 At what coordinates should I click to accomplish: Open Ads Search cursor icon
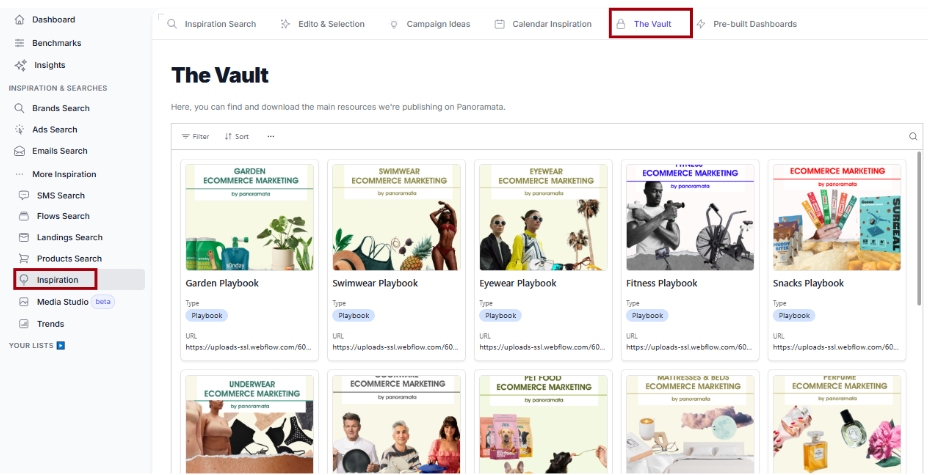click(x=20, y=130)
